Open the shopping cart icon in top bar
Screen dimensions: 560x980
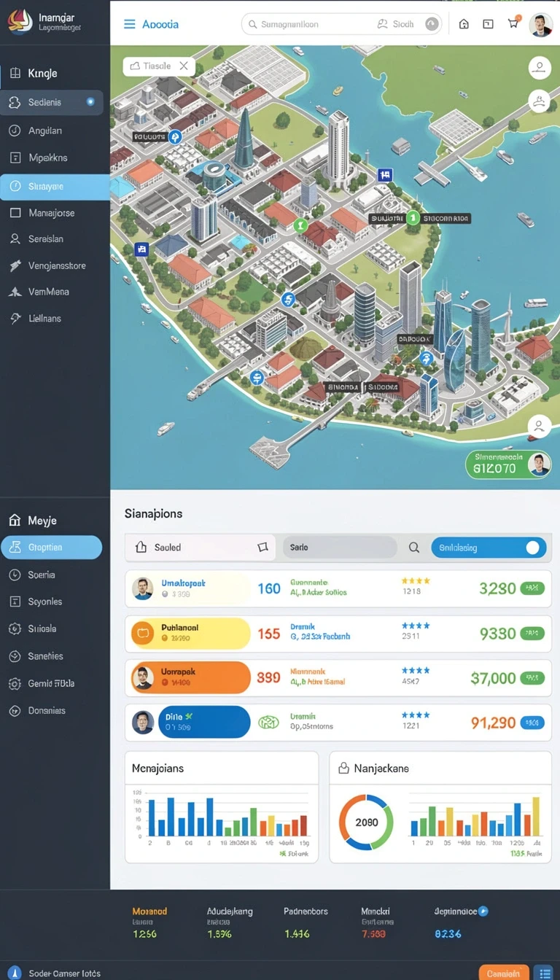pyautogui.click(x=513, y=23)
